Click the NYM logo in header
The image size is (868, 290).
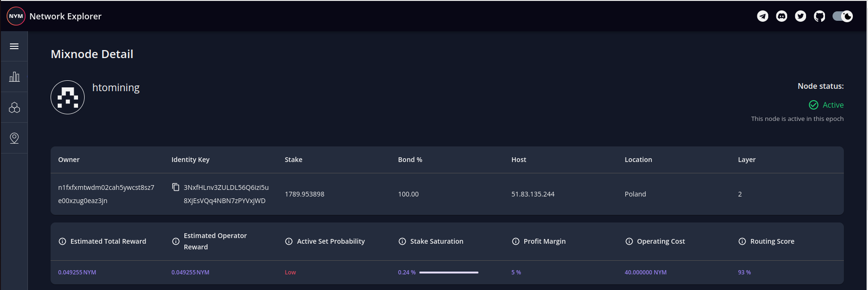[x=16, y=16]
